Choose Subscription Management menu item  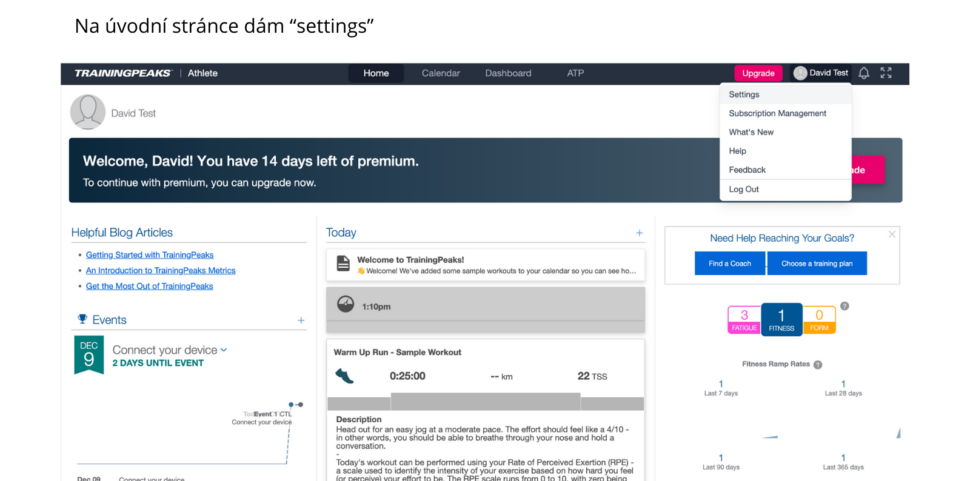[x=785, y=113]
